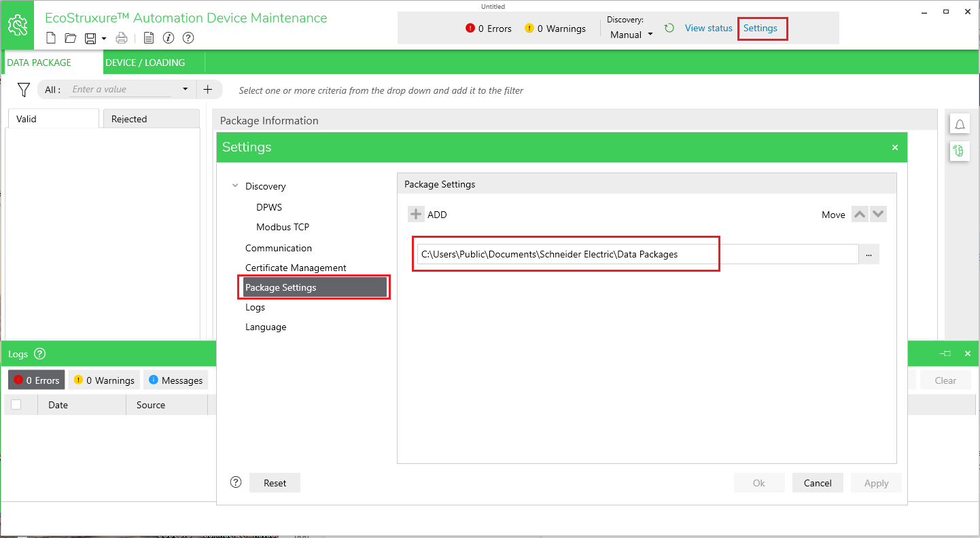Close Settings dialog with X

[x=895, y=147]
